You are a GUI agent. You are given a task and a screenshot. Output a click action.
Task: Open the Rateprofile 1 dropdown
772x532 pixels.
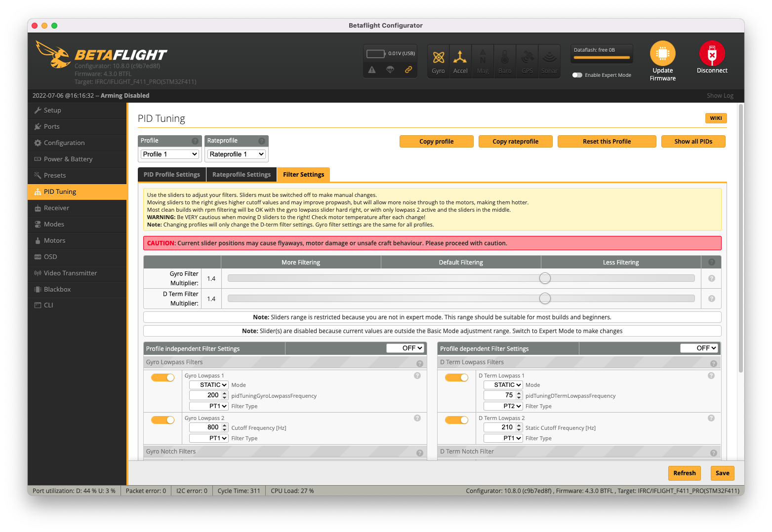click(237, 154)
